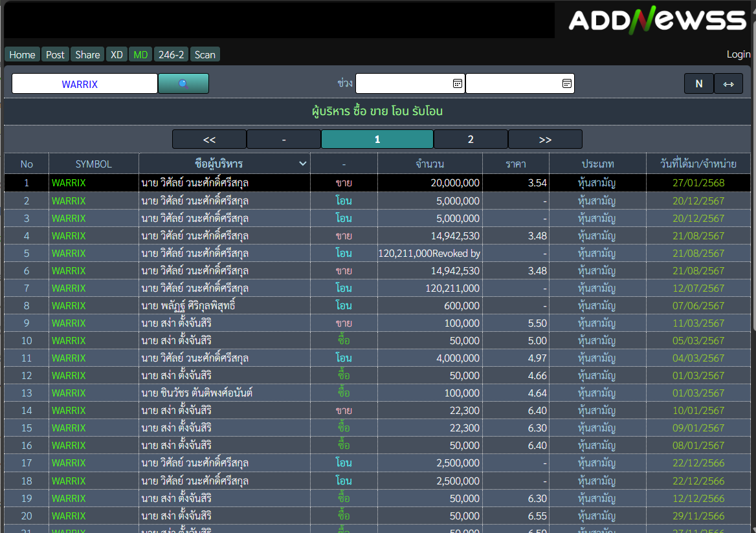The image size is (756, 533).
Task: Click executive name นาย ชินวัชร ตันติพงศ์อนันต์
Action: pos(197,393)
